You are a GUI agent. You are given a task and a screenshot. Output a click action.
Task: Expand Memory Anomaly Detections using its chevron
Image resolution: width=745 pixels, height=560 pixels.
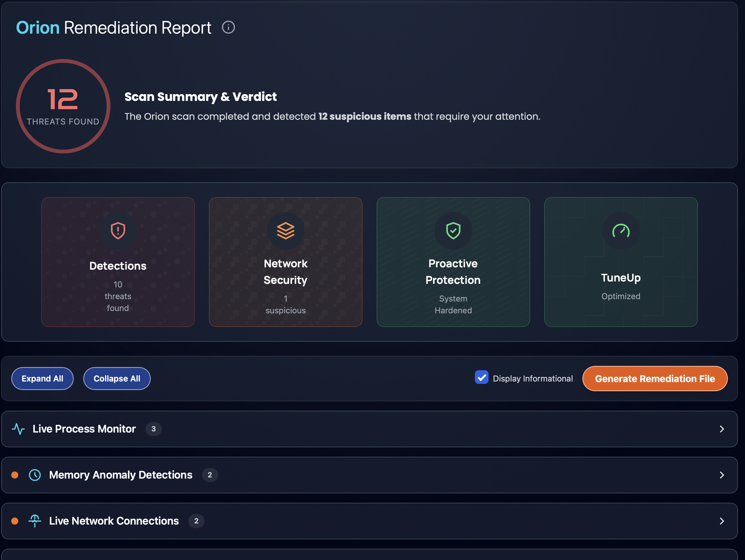[x=722, y=475]
